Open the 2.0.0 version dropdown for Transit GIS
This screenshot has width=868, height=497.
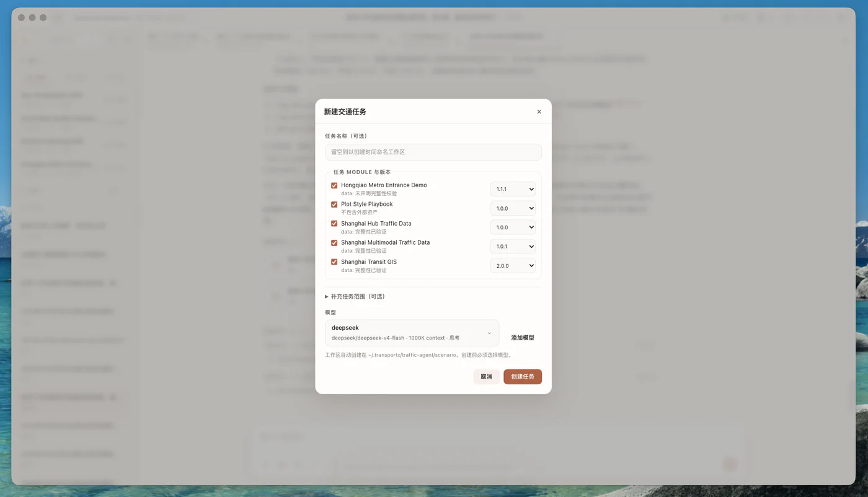click(x=513, y=266)
